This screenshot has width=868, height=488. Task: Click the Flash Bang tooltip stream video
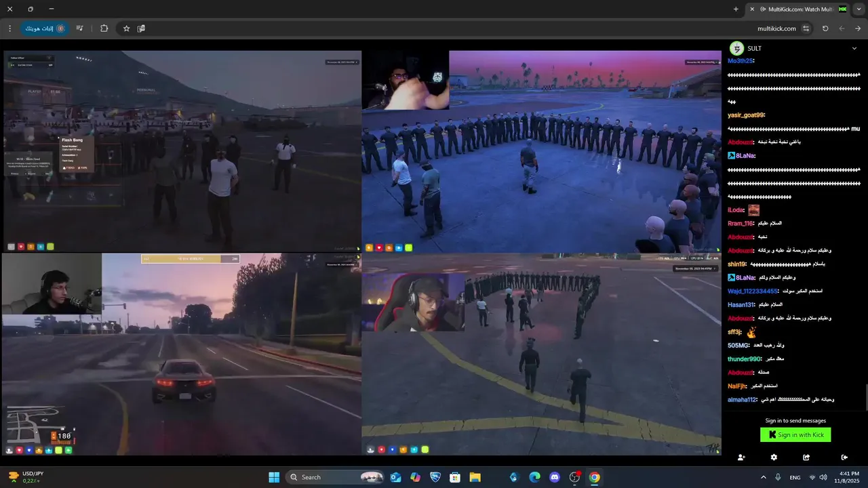tap(182, 152)
